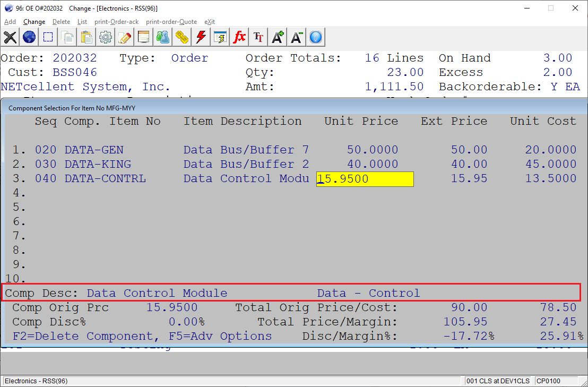
Task: Click the empty component row 4 number
Action: coord(19,193)
